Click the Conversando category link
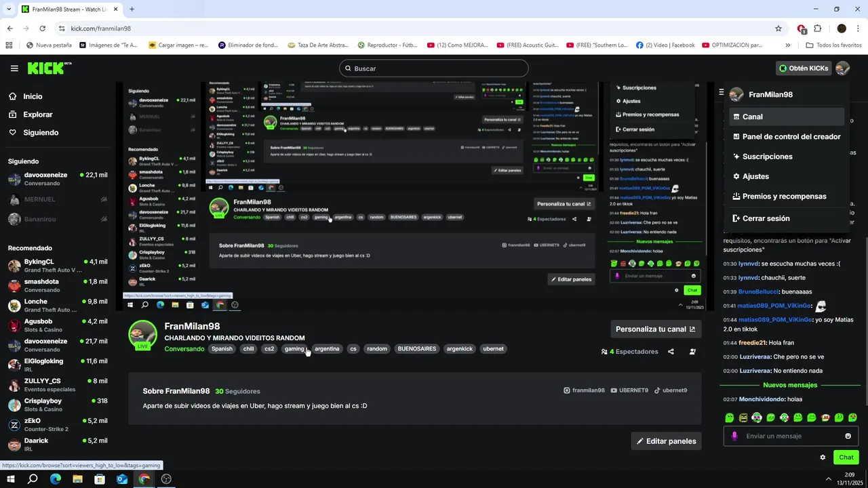The height and width of the screenshot is (488, 868). [184, 349]
